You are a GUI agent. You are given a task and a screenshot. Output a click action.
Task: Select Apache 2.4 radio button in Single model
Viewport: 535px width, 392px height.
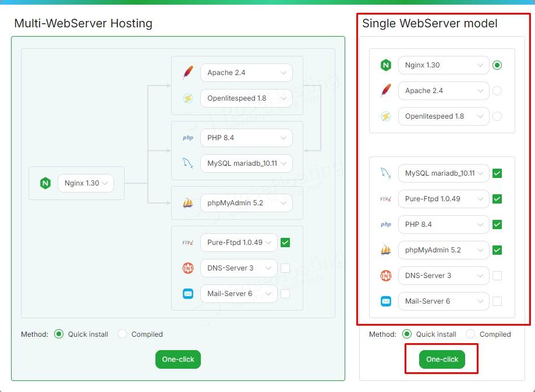pos(497,91)
